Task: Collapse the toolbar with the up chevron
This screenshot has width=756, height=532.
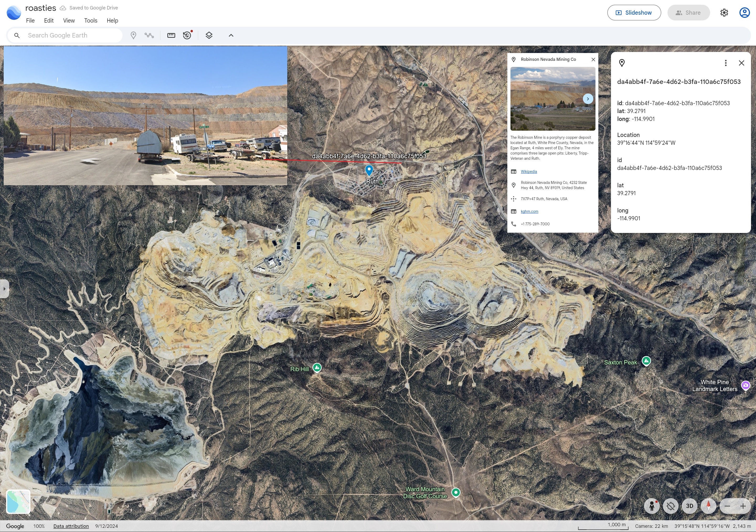Action: [x=231, y=35]
